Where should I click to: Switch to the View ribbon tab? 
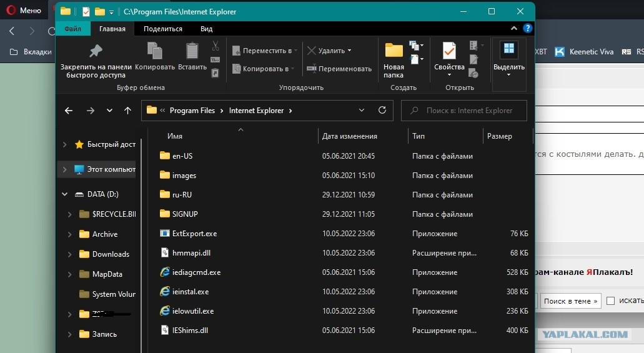point(207,29)
